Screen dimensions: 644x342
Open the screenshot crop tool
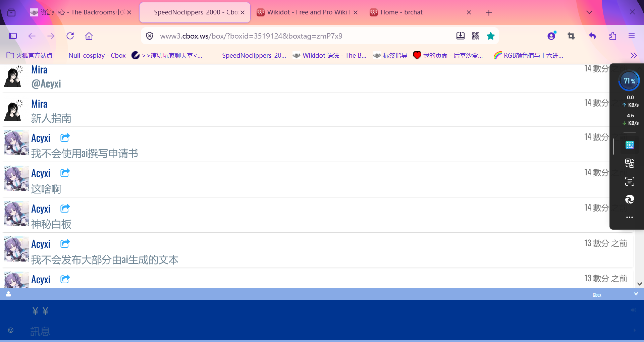pos(571,36)
